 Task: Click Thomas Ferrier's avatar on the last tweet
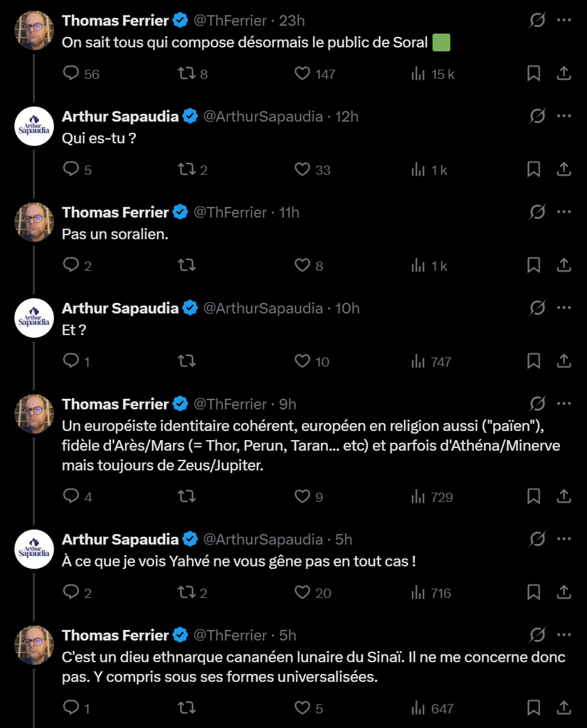34,645
